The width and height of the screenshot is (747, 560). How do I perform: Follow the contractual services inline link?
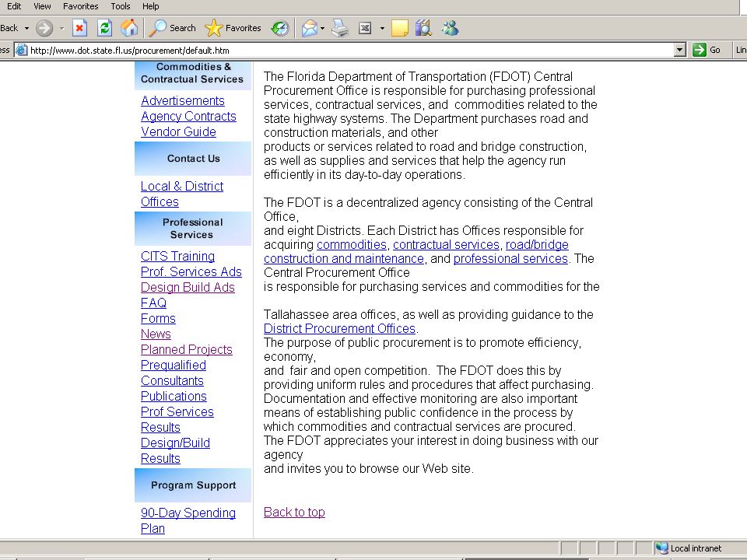tap(446, 245)
